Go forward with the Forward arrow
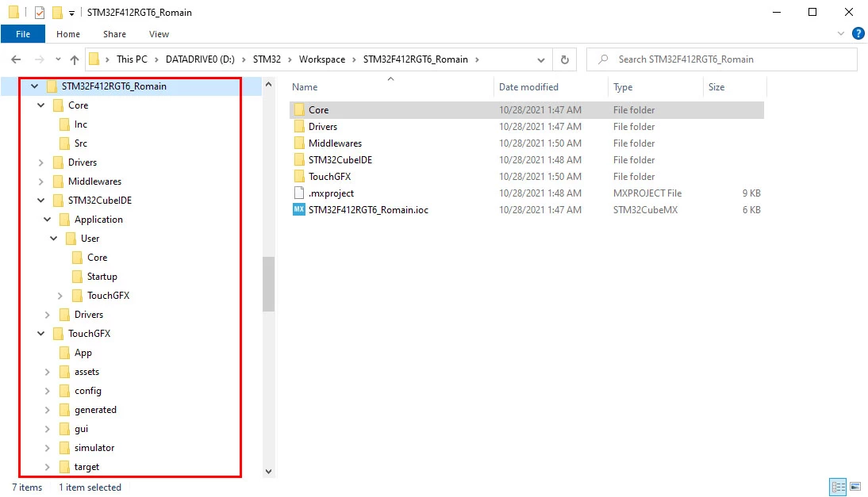Screen dimensions: 868x497 point(40,59)
